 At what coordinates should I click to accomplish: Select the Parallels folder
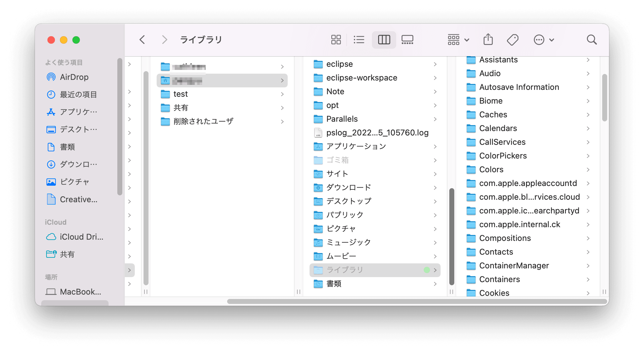coord(375,119)
